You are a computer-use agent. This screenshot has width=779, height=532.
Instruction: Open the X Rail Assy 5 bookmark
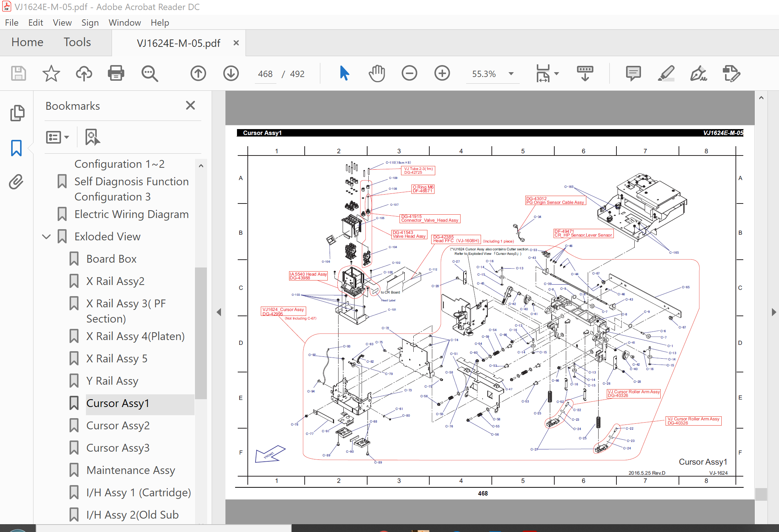117,359
